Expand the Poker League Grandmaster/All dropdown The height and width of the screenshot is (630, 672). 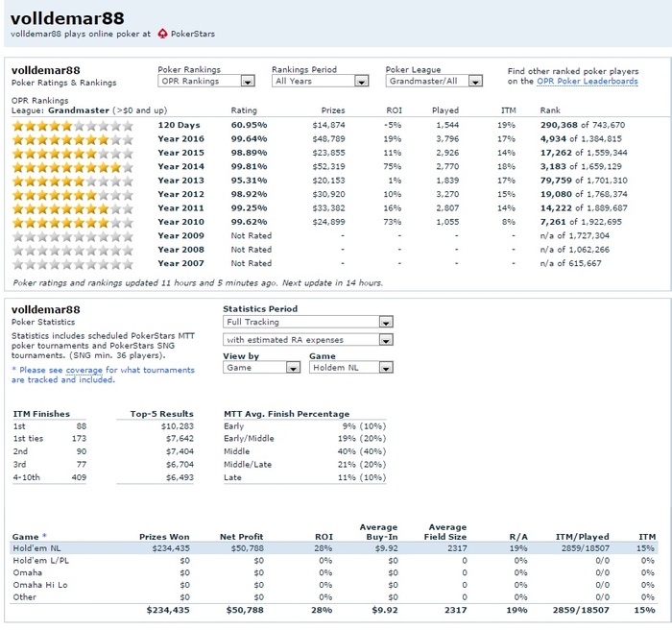(x=434, y=82)
